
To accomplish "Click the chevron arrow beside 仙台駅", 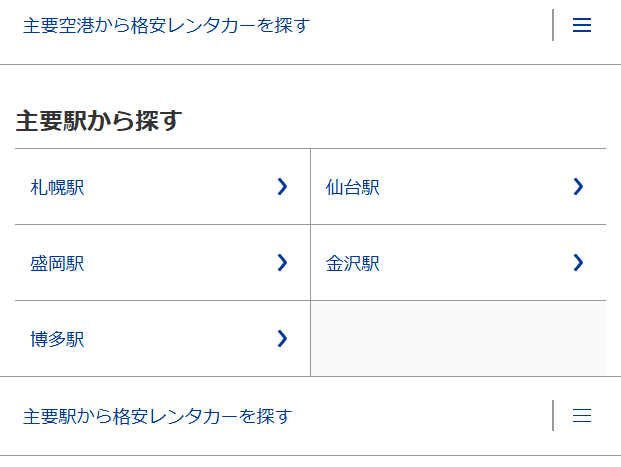I will point(577,186).
